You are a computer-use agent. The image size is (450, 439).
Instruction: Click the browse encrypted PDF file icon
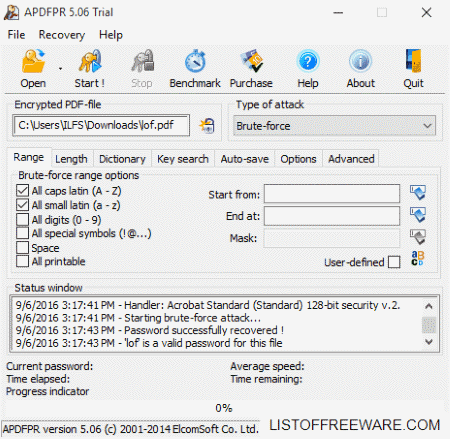click(207, 126)
